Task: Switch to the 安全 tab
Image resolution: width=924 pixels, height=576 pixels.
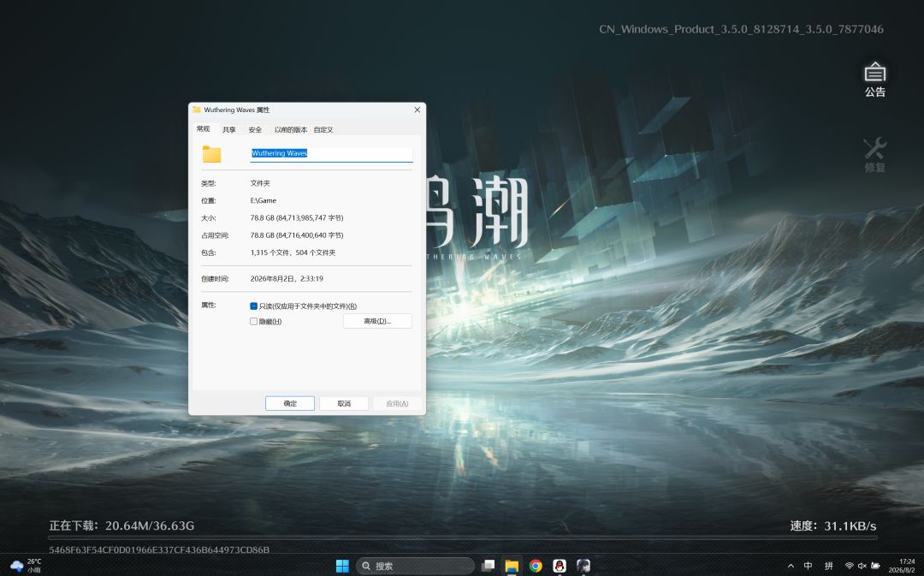Action: tap(255, 130)
